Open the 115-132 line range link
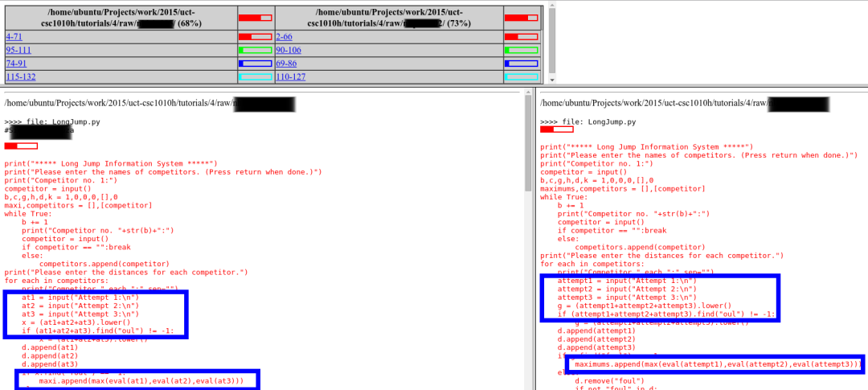 click(20, 76)
